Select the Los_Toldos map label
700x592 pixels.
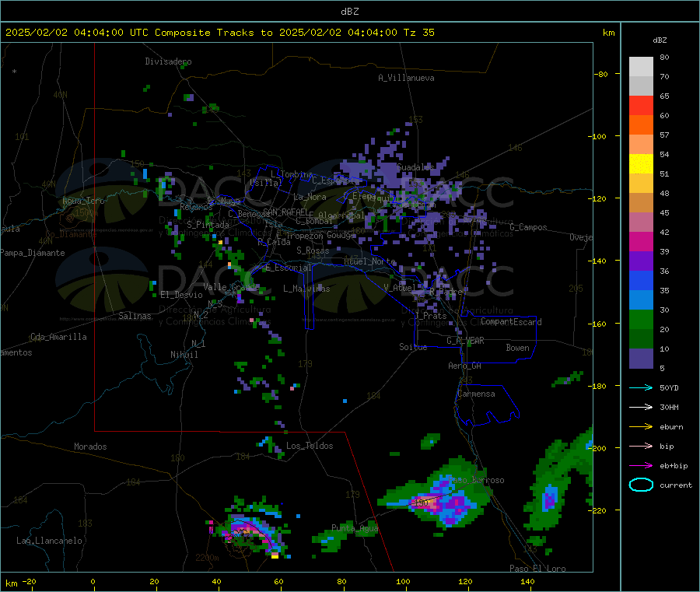(x=310, y=446)
